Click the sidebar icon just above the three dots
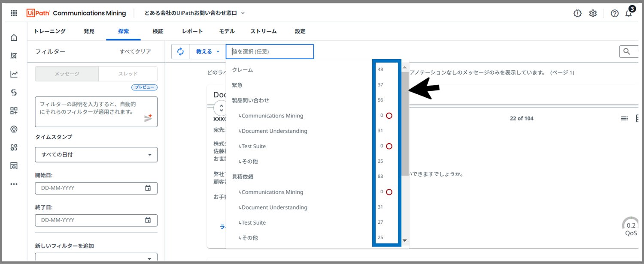The width and height of the screenshot is (644, 264). 14,166
